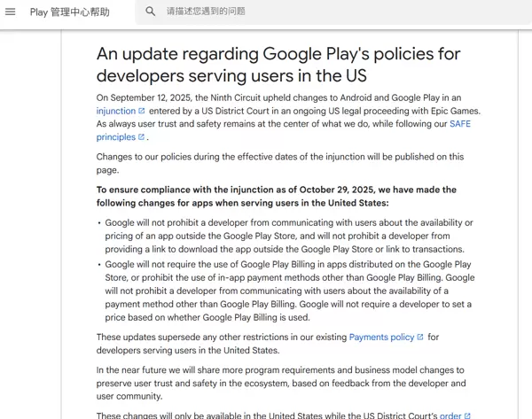532x419 pixels.
Task: Click external-link icon after "SAFE principles"
Action: pos(143,138)
